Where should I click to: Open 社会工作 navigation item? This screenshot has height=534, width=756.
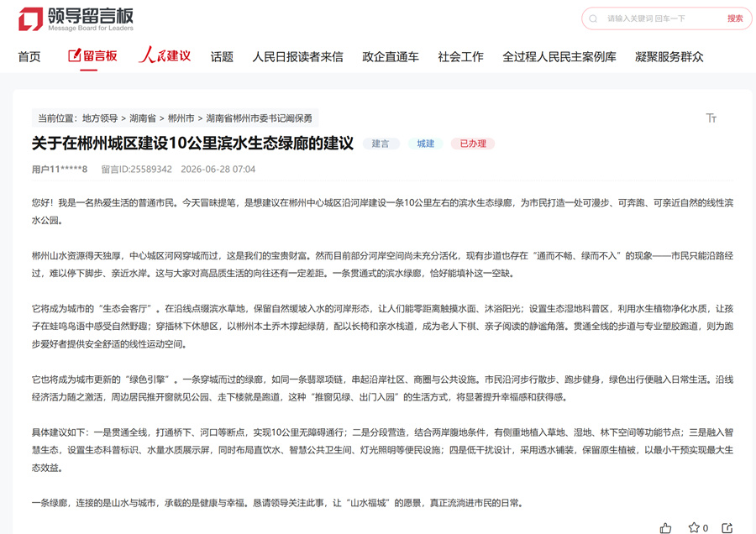460,57
